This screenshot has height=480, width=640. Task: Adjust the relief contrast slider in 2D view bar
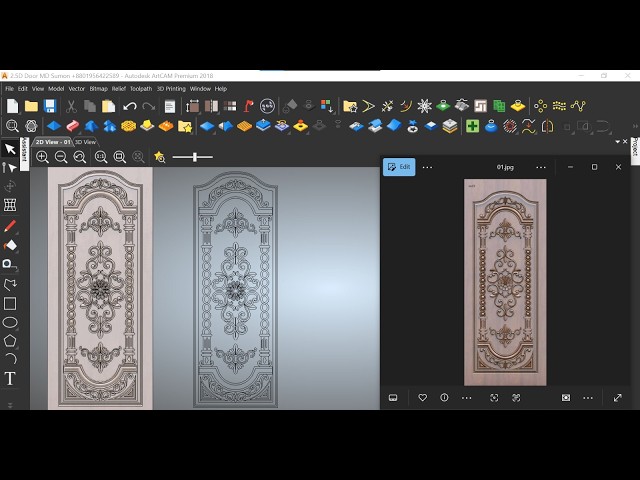coord(193,157)
